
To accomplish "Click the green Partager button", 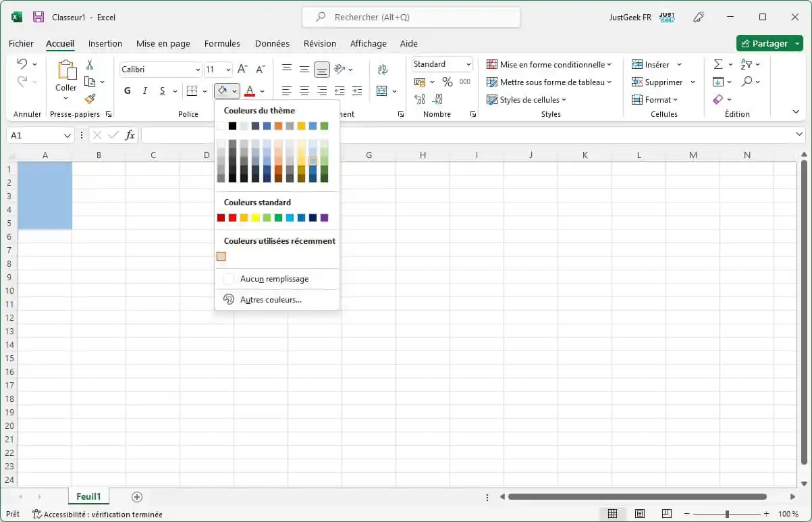I will click(x=769, y=43).
